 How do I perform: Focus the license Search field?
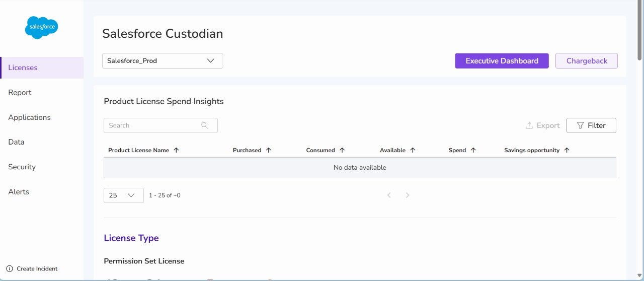click(160, 125)
